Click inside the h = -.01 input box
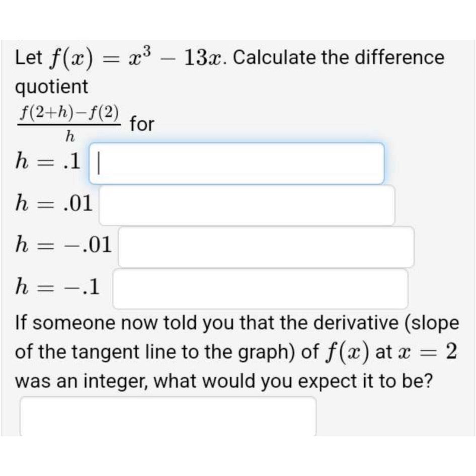476x476 pixels. click(267, 247)
